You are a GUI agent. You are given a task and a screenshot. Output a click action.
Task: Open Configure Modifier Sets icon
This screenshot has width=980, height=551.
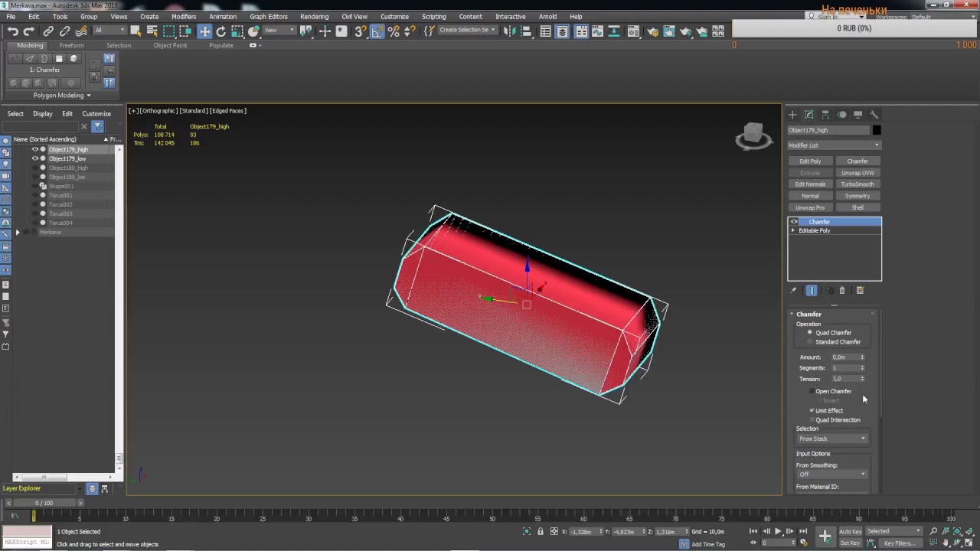click(x=860, y=291)
